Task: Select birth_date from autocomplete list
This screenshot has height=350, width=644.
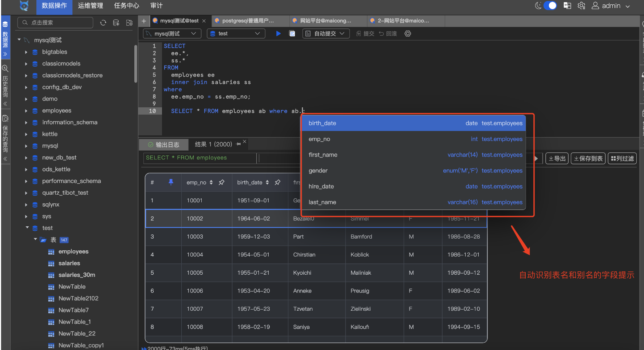Action: coord(414,123)
